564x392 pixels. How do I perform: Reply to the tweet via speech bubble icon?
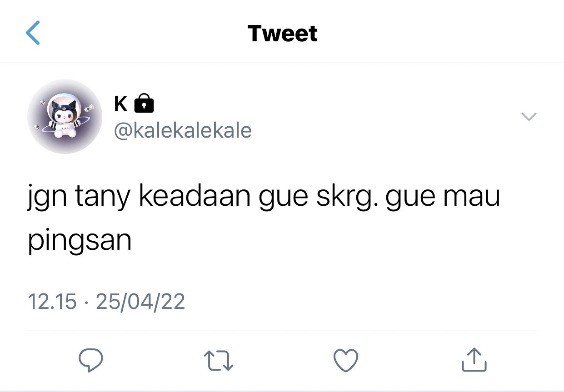pyautogui.click(x=91, y=360)
